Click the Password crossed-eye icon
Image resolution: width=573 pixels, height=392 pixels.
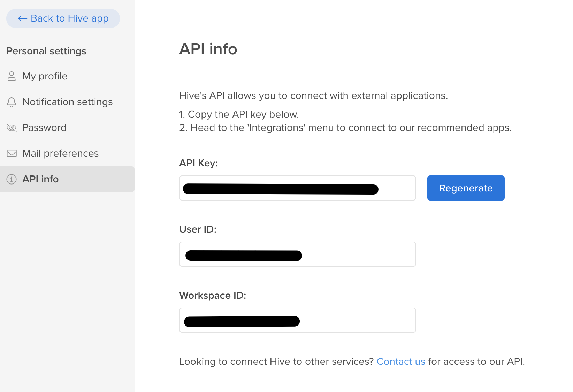pos(12,128)
